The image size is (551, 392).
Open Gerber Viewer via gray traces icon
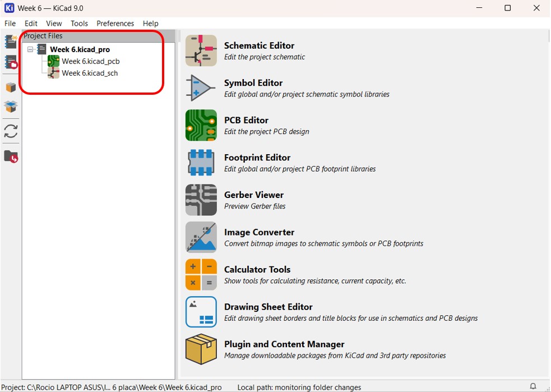pyautogui.click(x=201, y=200)
